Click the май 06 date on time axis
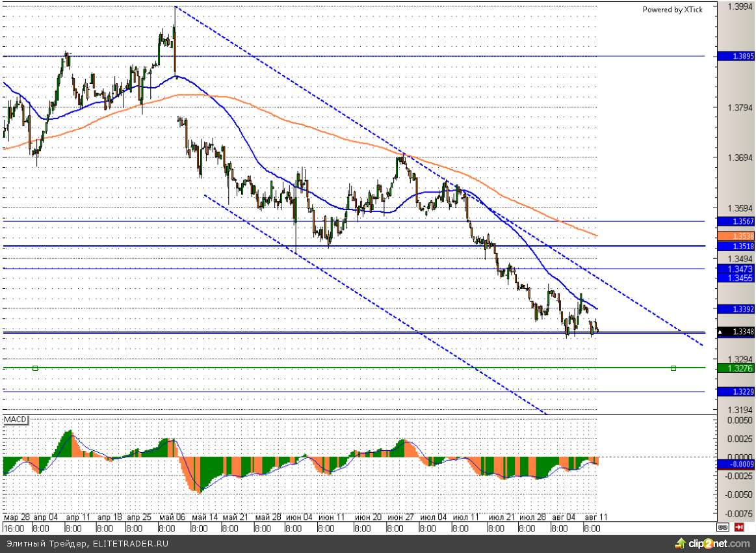The height and width of the screenshot is (553, 756). click(171, 517)
